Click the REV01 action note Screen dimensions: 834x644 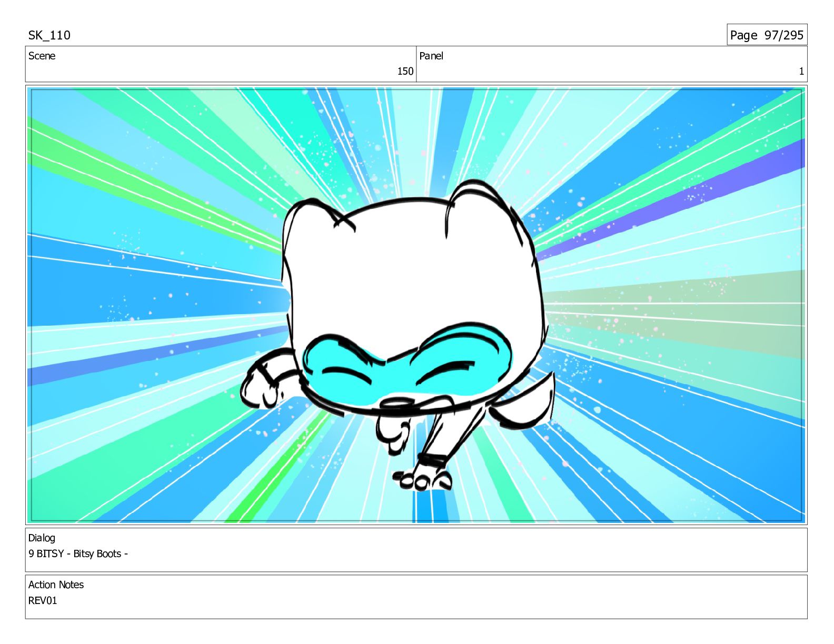(43, 600)
